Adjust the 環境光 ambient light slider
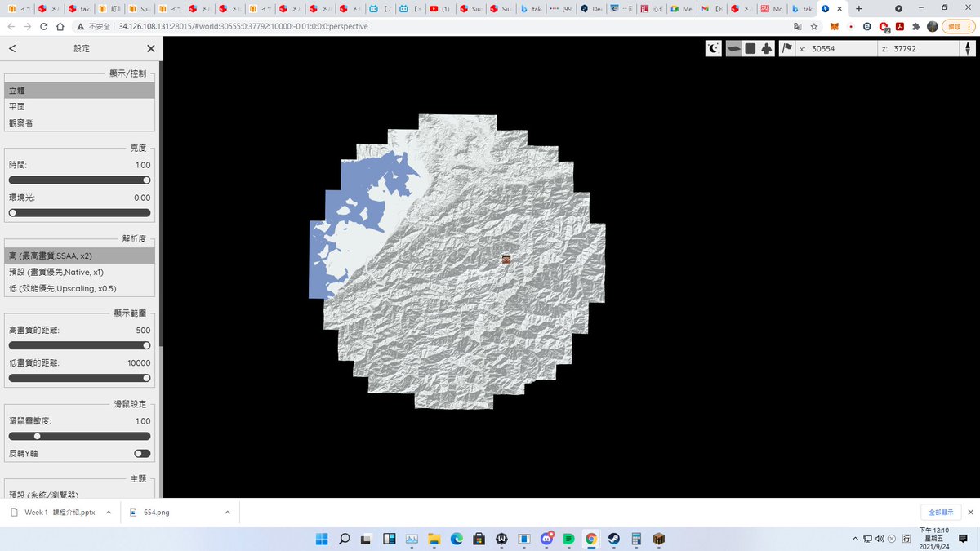The height and width of the screenshot is (551, 980). pos(79,212)
